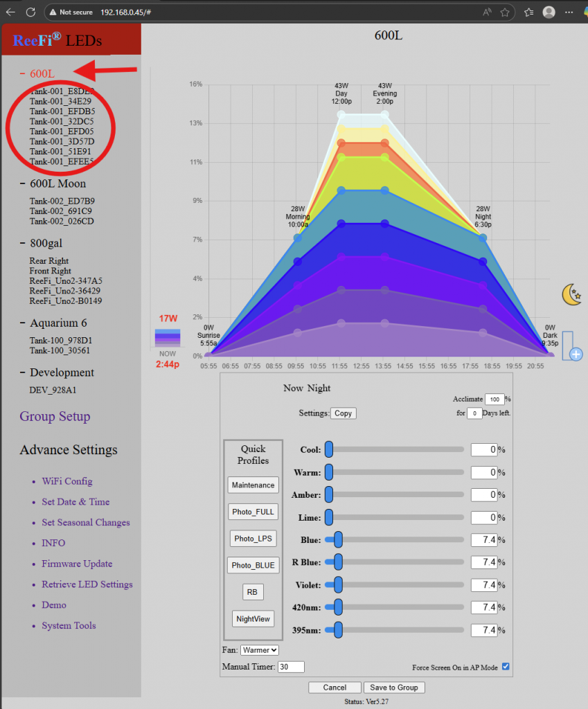Viewport: 588px width, 709px height.
Task: Click the Violet intensity slider handle
Action: [338, 585]
